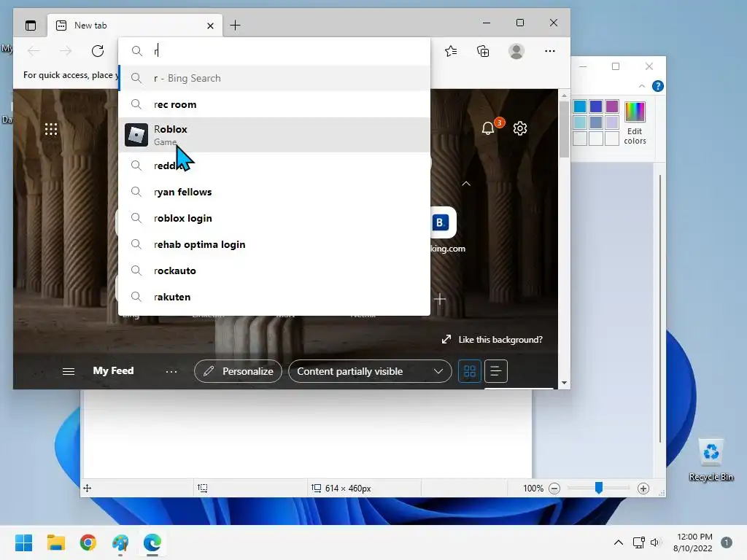The height and width of the screenshot is (560, 747).
Task: Select the lavender swatch in Paint
Action: click(x=612, y=122)
